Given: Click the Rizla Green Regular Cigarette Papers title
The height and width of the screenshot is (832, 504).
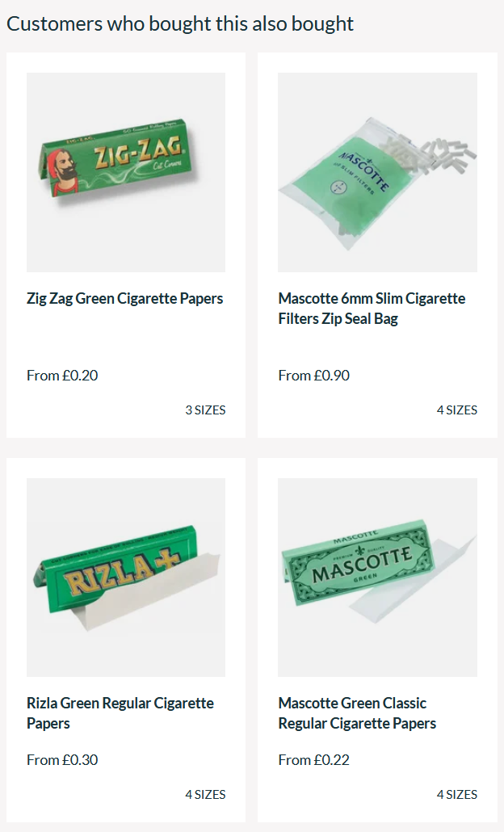Looking at the screenshot, I should point(120,713).
